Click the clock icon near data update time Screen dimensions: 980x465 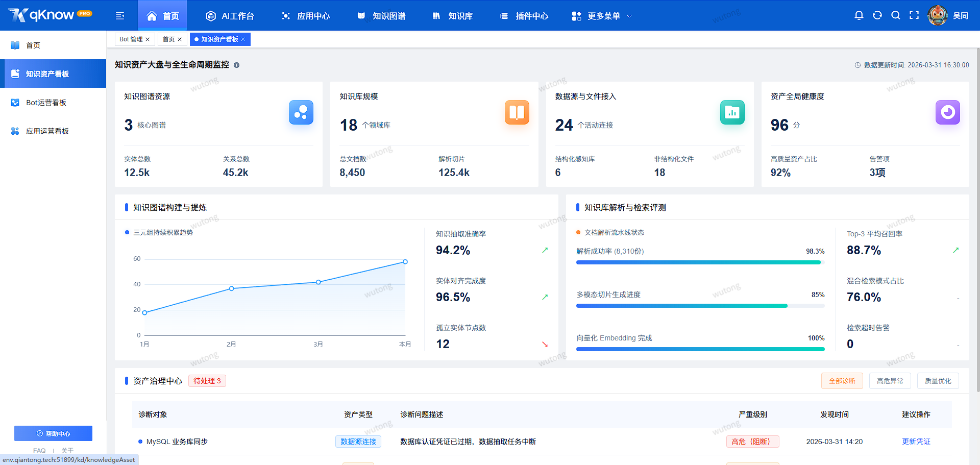click(857, 65)
